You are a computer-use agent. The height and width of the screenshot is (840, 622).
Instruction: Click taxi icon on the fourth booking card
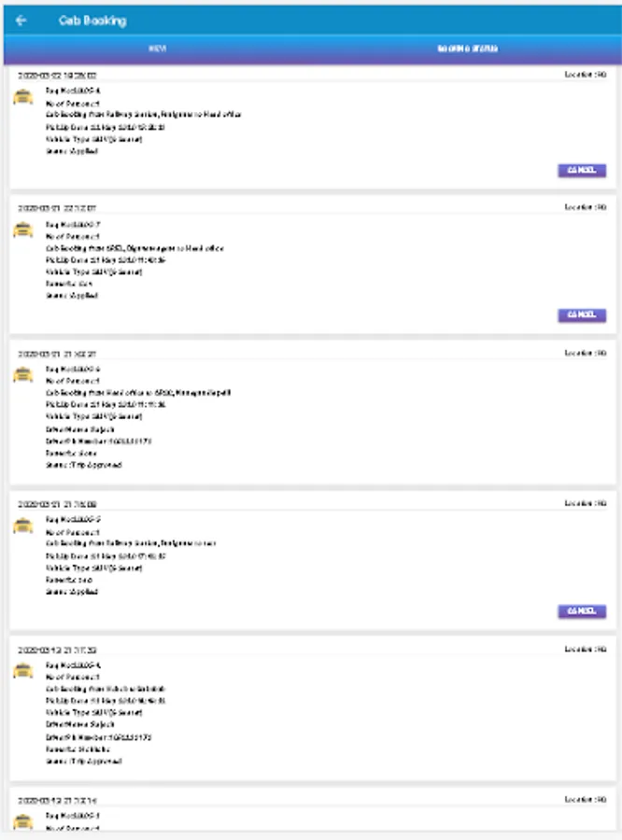tap(22, 525)
